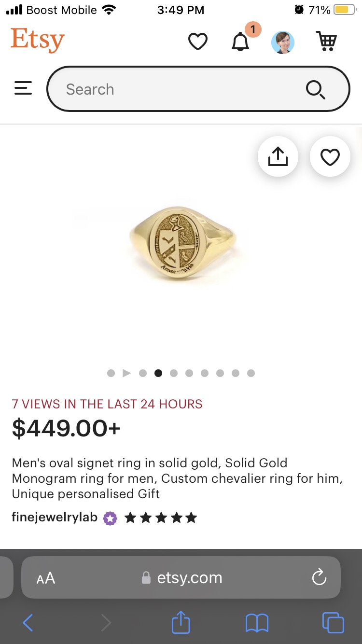Open the hamburger navigation menu
The width and height of the screenshot is (362, 644).
tap(23, 88)
